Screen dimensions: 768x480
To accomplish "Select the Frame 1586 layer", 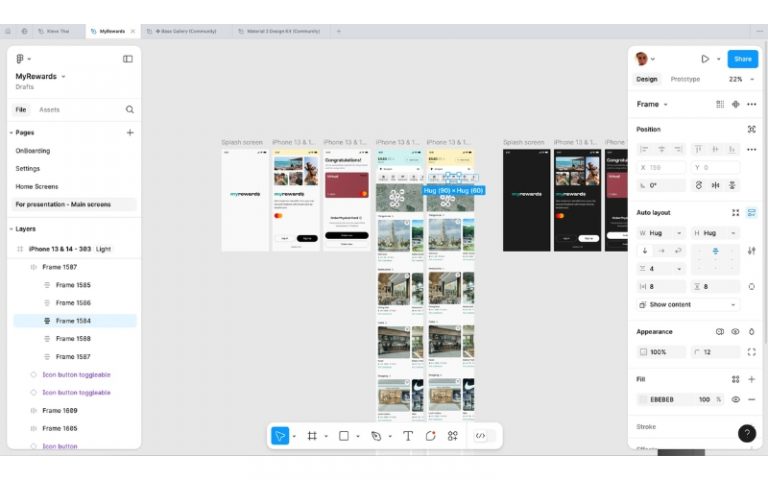I will (x=73, y=302).
